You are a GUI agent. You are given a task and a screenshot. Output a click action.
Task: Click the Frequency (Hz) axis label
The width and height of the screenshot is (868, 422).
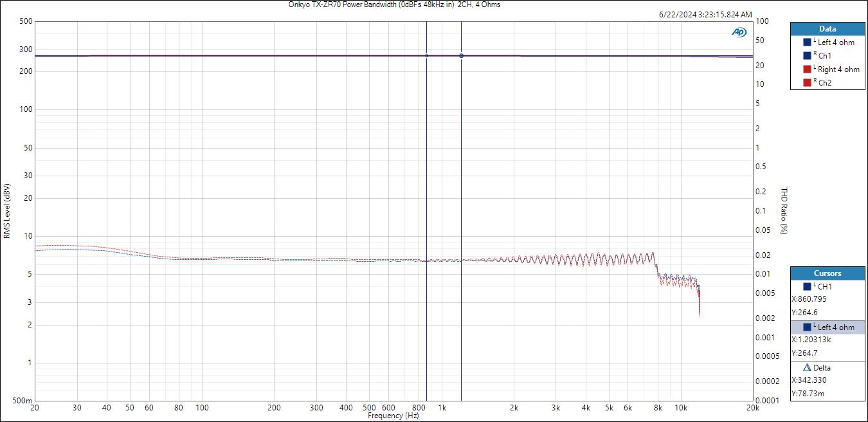coord(393,416)
